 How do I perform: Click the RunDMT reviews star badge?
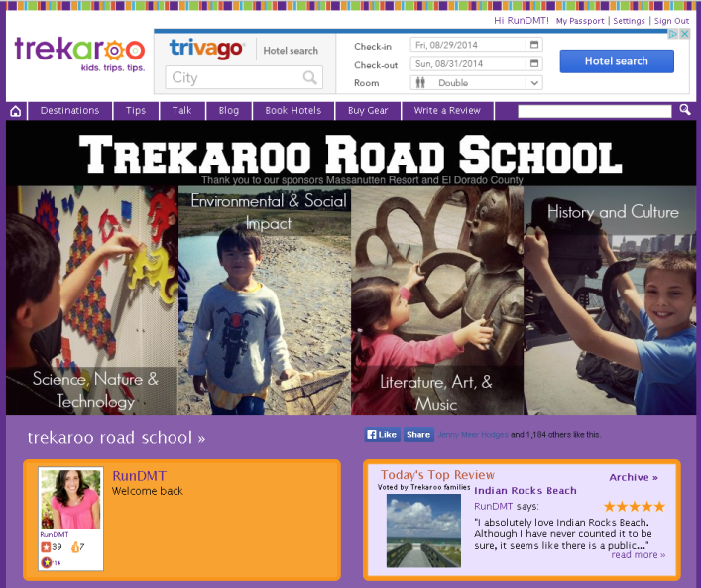point(46,547)
